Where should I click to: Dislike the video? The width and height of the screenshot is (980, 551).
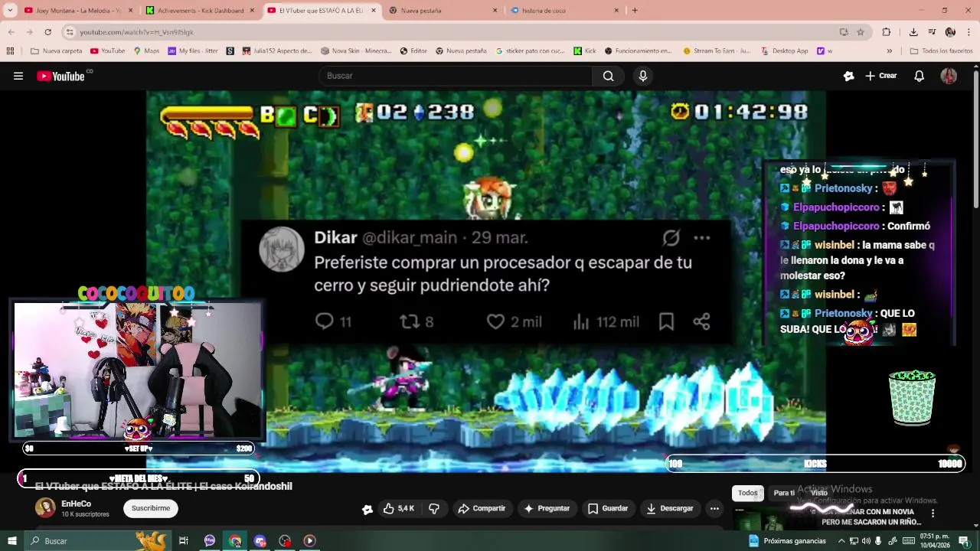pos(434,508)
